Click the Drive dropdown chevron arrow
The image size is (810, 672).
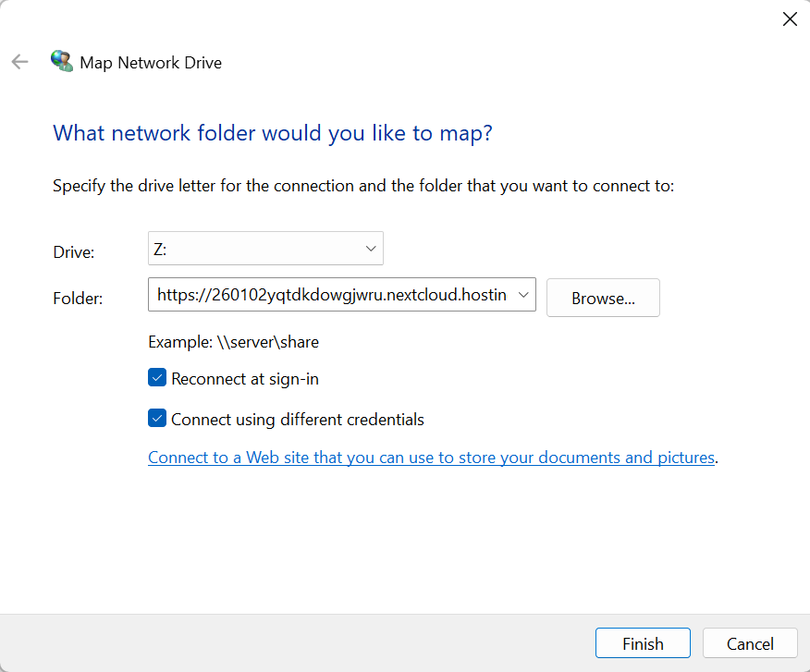[x=370, y=248]
